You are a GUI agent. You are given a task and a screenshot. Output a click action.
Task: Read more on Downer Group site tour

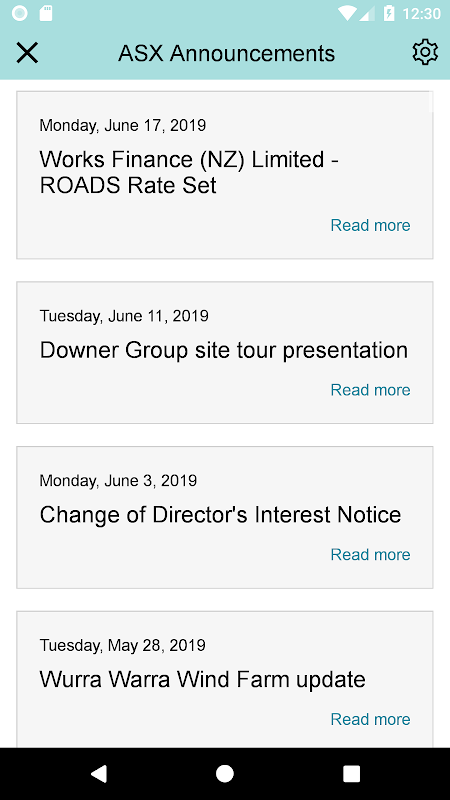pyautogui.click(x=370, y=390)
